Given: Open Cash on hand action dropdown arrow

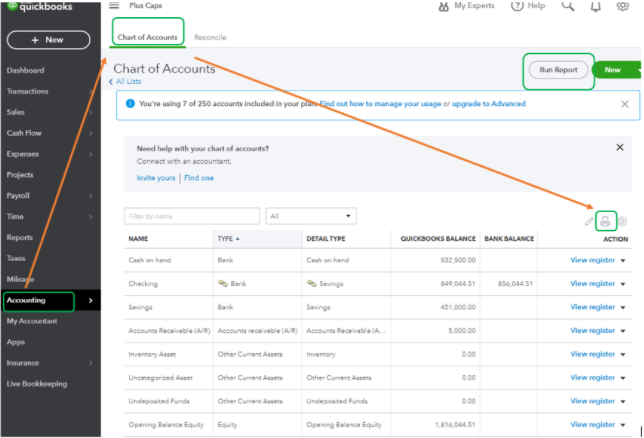Looking at the screenshot, I should (x=624, y=260).
